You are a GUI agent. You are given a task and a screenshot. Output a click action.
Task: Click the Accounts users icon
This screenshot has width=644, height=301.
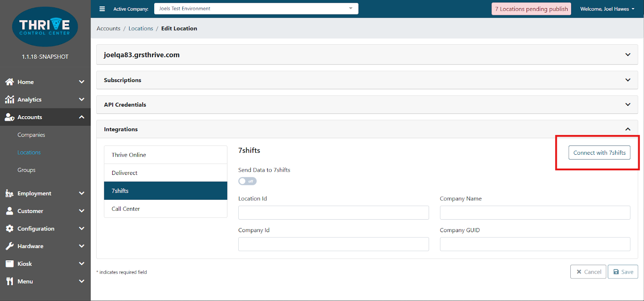point(10,117)
